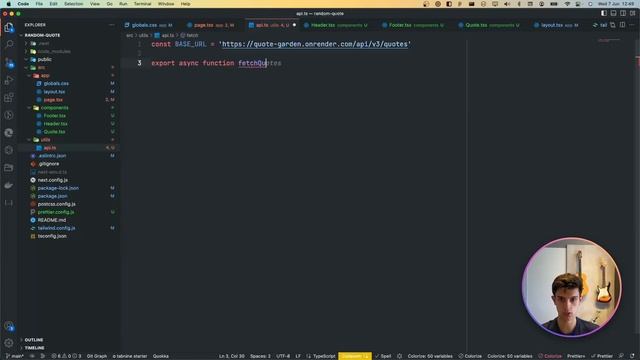Click the split editor right icon
The height and width of the screenshot is (360, 640).
click(622, 25)
